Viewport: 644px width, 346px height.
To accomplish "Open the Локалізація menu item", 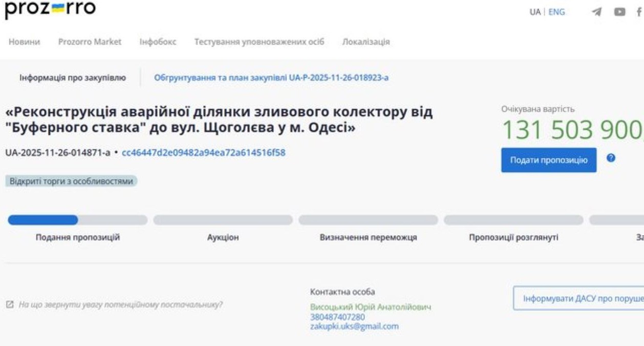I will pos(366,42).
